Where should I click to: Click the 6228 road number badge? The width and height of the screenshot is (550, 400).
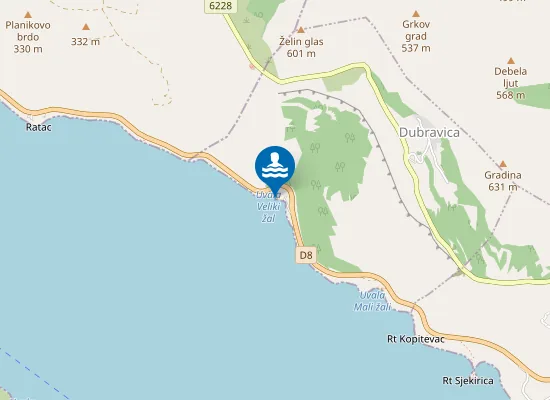[220, 6]
